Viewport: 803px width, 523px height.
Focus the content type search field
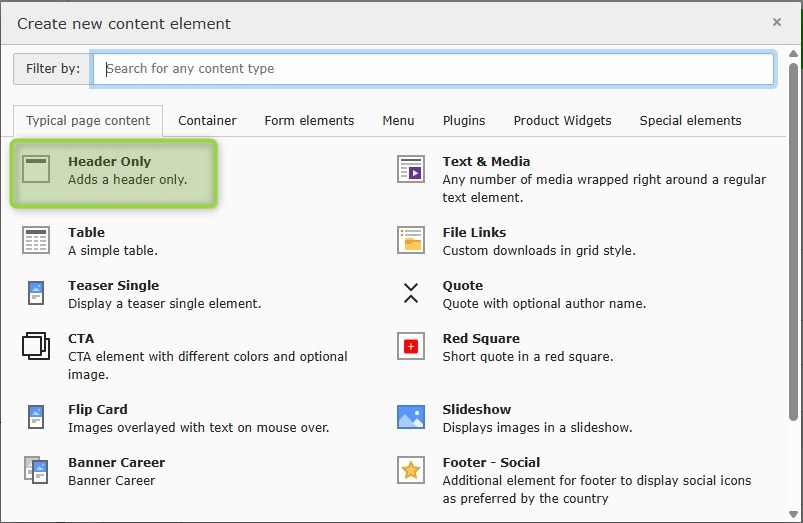coord(434,69)
